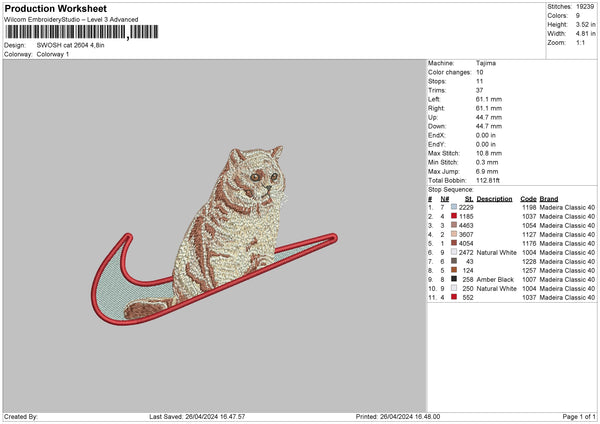Pick the black swatch labeled Amber Black

click(x=454, y=279)
